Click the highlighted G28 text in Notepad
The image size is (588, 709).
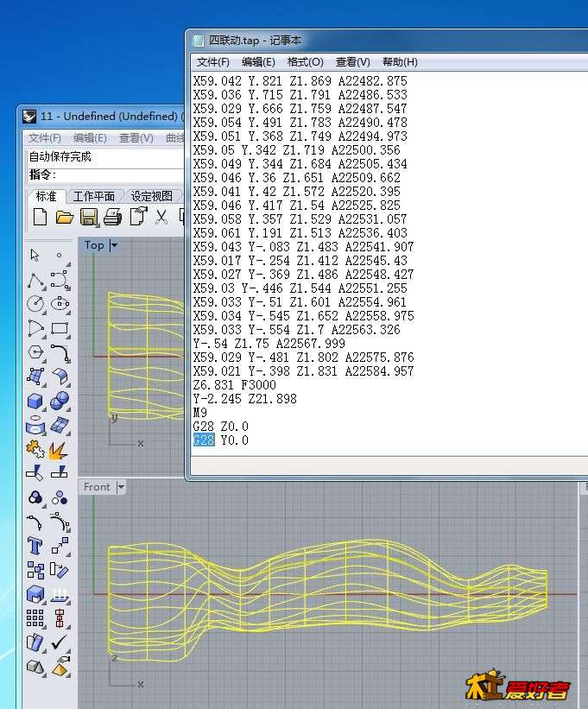click(x=204, y=440)
